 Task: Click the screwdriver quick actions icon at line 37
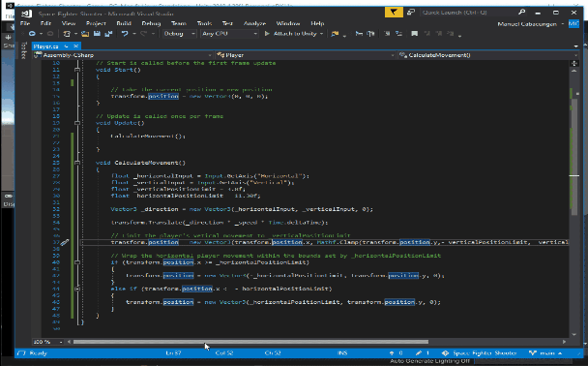pos(65,242)
